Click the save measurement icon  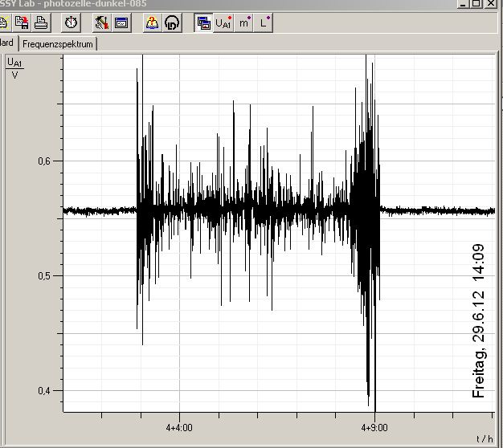pyautogui.click(x=22, y=22)
